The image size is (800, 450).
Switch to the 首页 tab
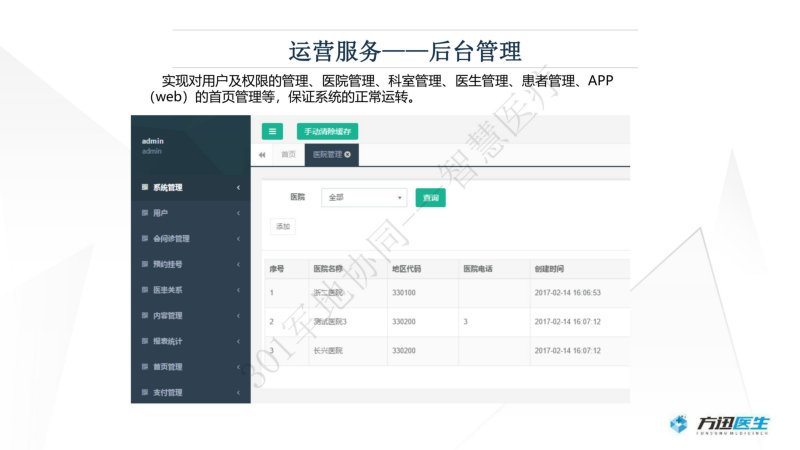point(288,155)
